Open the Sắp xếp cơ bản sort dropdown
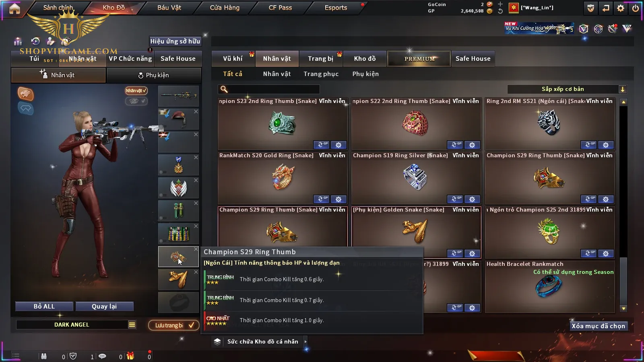 click(x=567, y=89)
